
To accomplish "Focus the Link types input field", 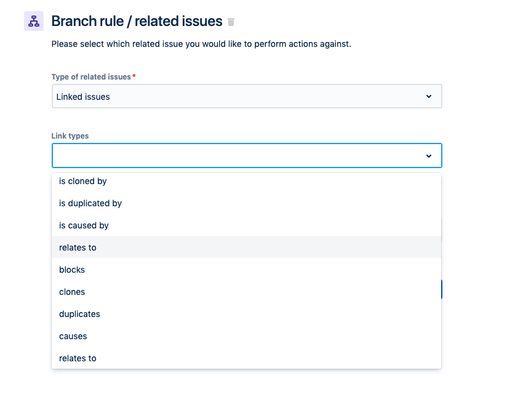I will [247, 156].
